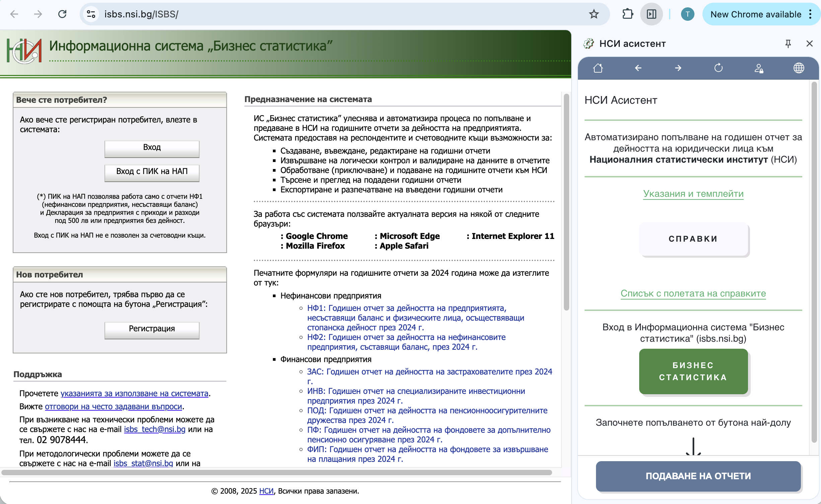
Task: Click the СПРАВКИ button in assistant
Action: (x=693, y=239)
